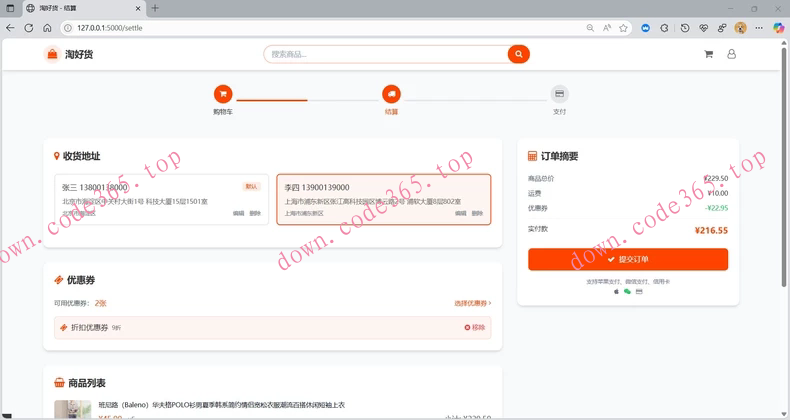Close the 淘好货 - 结算 tab
This screenshot has height=420, width=790.
[x=138, y=9]
